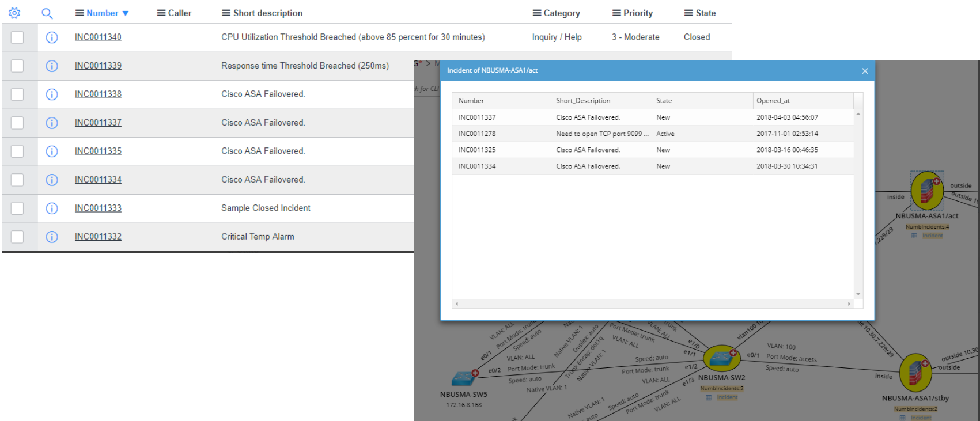Click the horizontal scrollbar's right arrow
Screen dimensions: 980x421
pyautogui.click(x=849, y=304)
